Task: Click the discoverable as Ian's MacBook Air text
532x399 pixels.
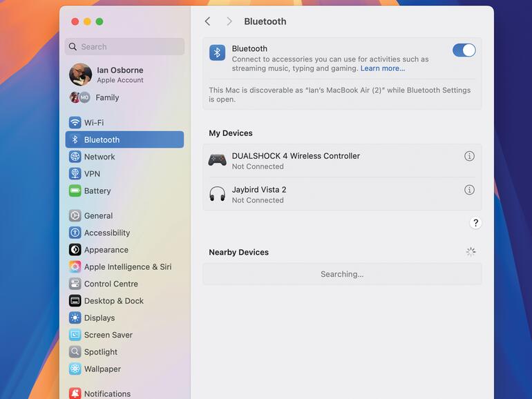Action: [x=340, y=95]
